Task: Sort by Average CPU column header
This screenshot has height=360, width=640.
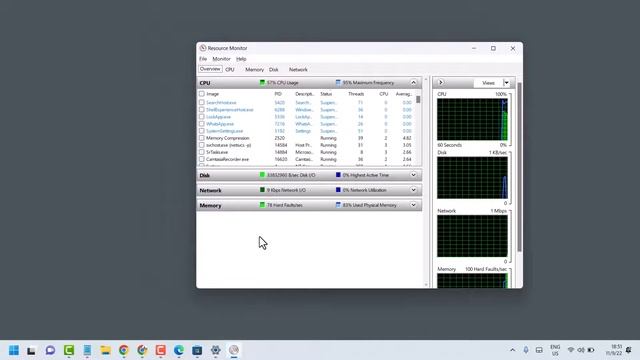Action: (403, 94)
